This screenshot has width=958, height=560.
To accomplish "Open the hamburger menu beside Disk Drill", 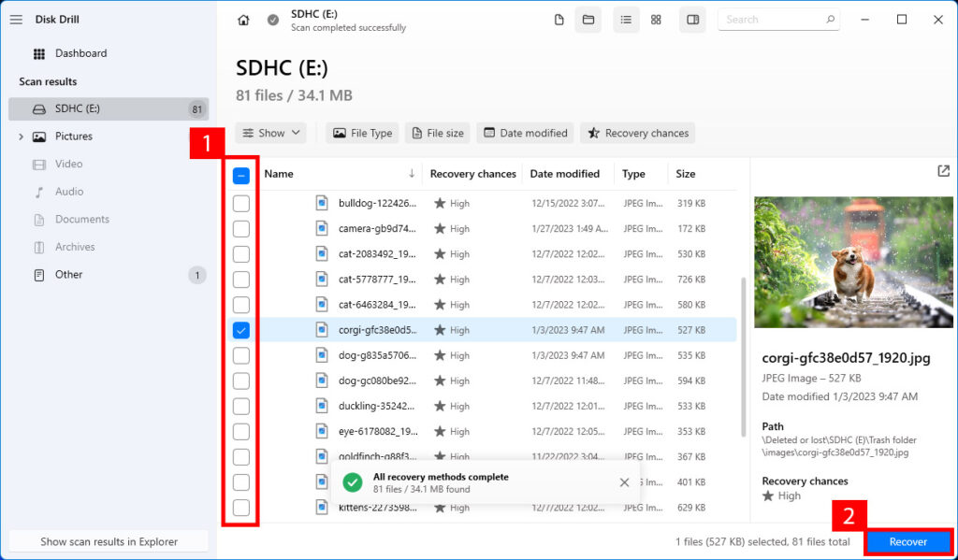I will point(16,19).
